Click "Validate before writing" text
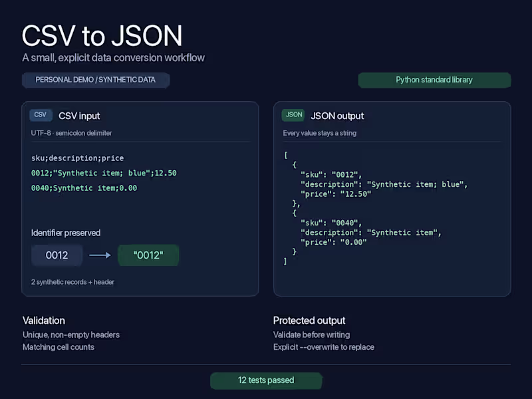The height and width of the screenshot is (399, 532). (x=311, y=335)
